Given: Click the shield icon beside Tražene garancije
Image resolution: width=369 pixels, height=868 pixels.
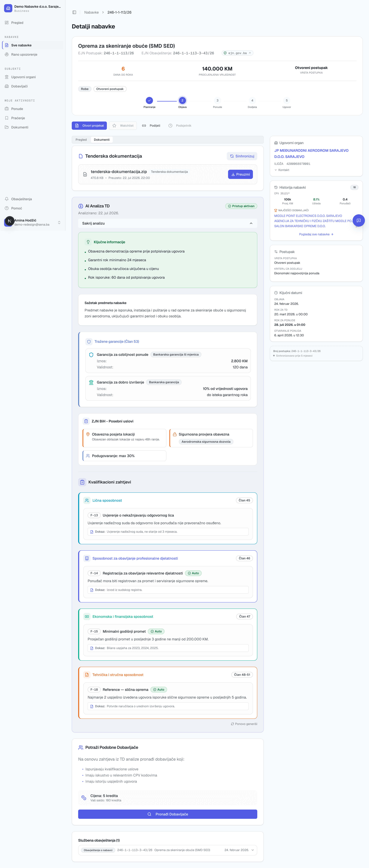Looking at the screenshot, I should (x=89, y=342).
